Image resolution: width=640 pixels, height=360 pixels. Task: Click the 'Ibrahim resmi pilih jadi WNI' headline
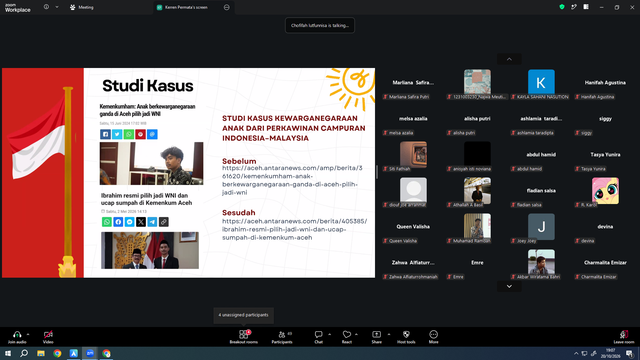147,199
